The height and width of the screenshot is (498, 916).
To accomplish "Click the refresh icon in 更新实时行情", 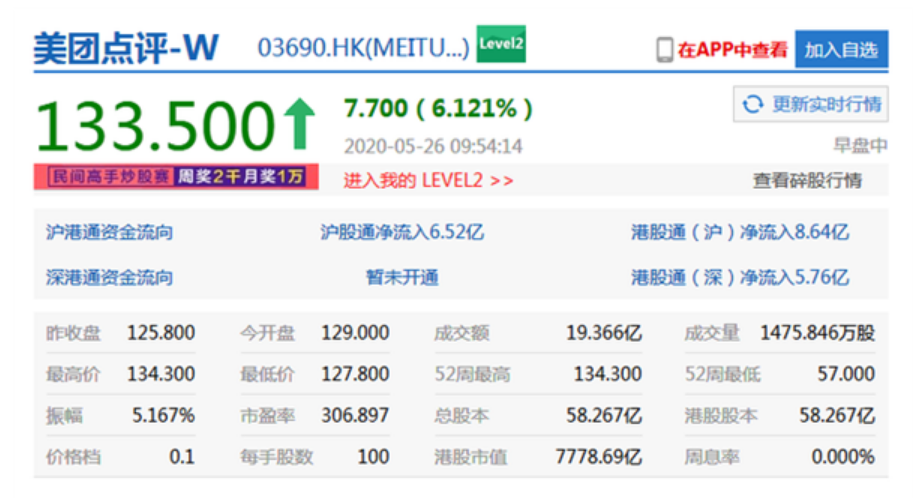I will [752, 105].
